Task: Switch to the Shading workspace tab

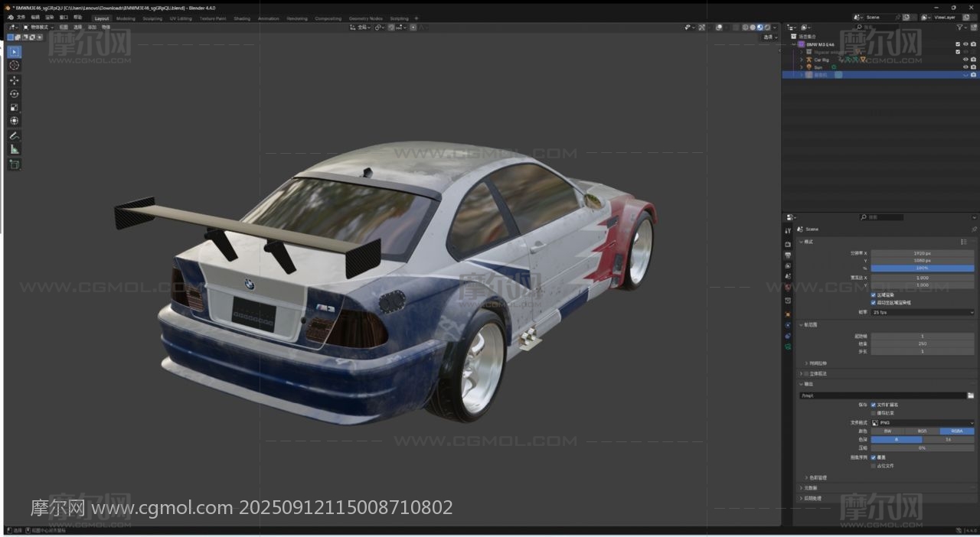Action: [242, 18]
